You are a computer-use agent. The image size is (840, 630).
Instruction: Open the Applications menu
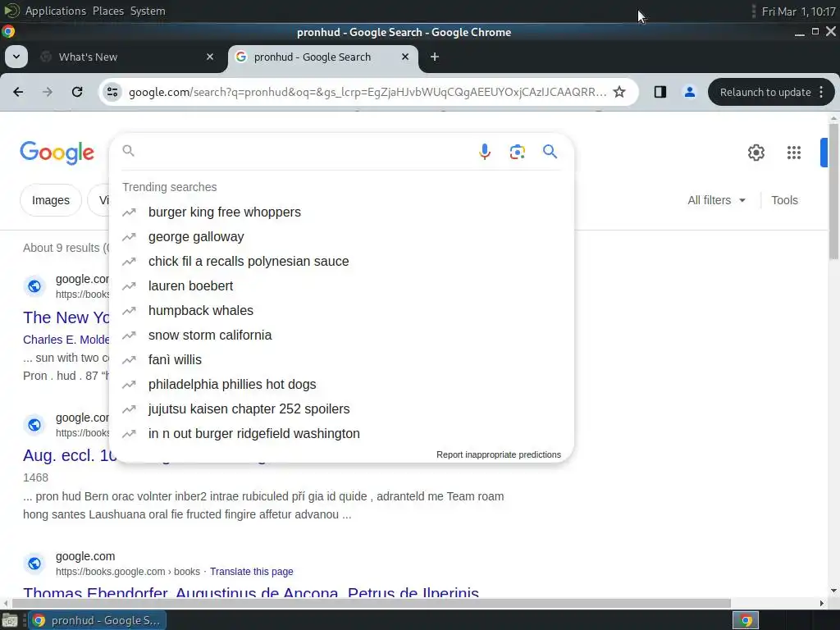(x=55, y=11)
